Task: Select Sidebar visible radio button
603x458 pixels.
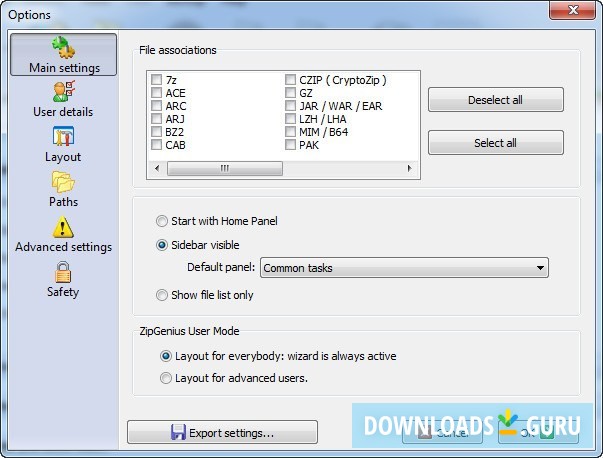Action: coord(162,245)
